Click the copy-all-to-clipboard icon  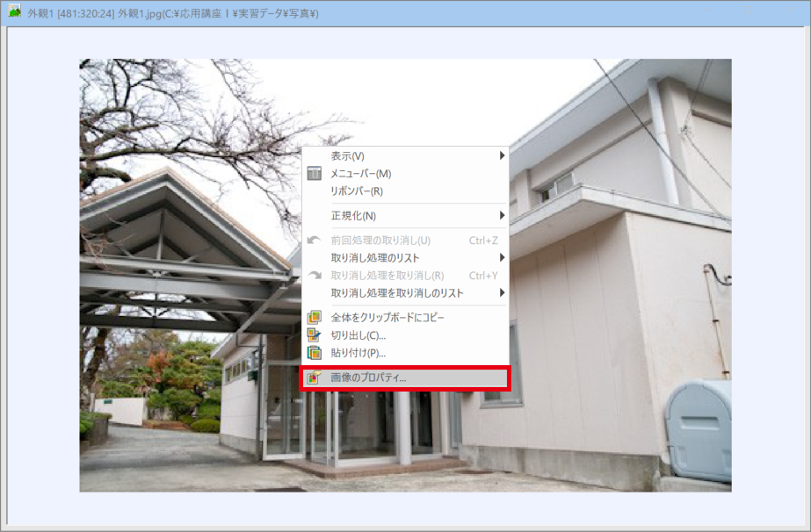(314, 318)
